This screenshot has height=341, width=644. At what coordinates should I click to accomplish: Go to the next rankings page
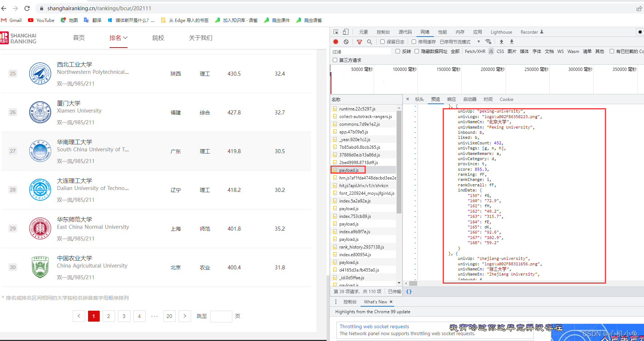[185, 316]
